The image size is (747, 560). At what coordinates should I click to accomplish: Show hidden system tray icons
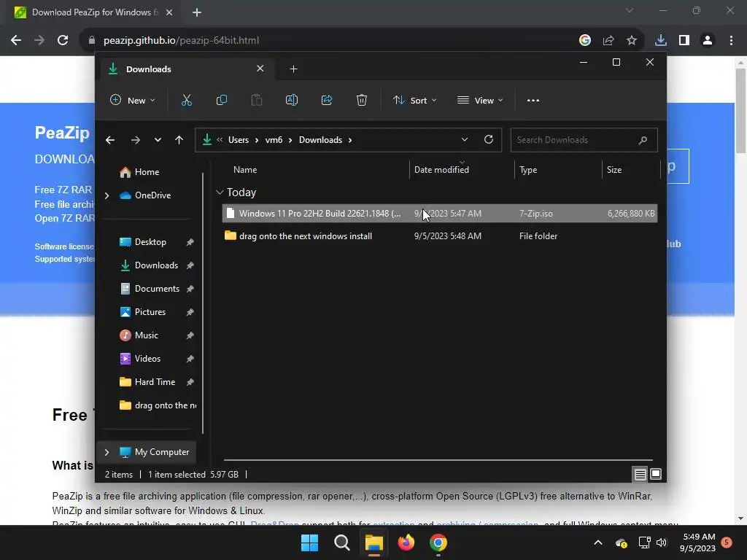(598, 542)
